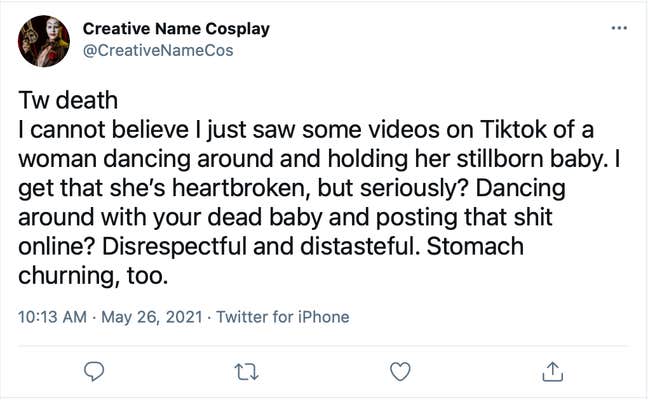This screenshot has height=400, width=648.
Task: Click the display name Creative Name Cosplay
Action: pyautogui.click(x=176, y=28)
